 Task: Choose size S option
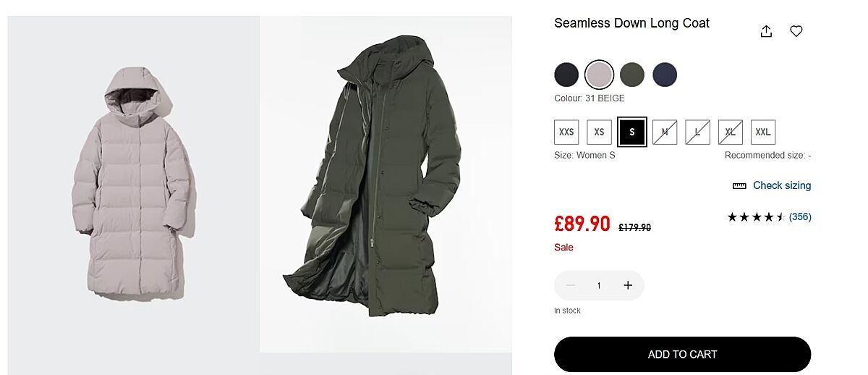click(x=632, y=132)
